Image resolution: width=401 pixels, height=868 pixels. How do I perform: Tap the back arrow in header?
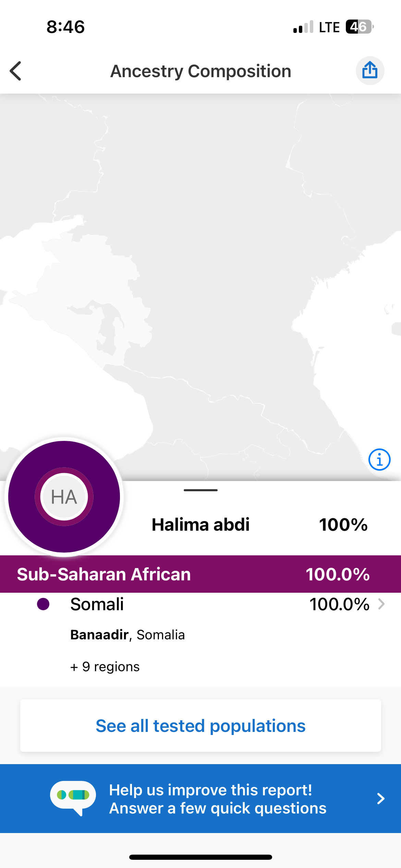[x=16, y=71]
